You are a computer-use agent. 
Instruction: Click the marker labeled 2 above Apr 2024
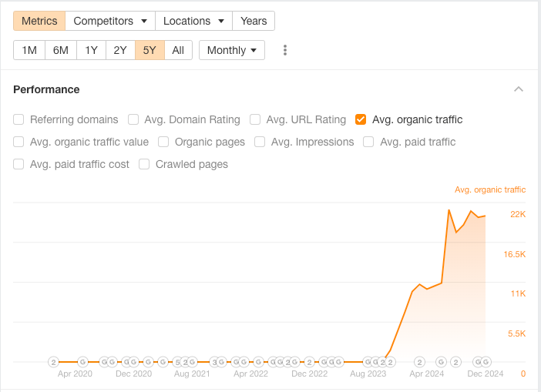[419, 362]
